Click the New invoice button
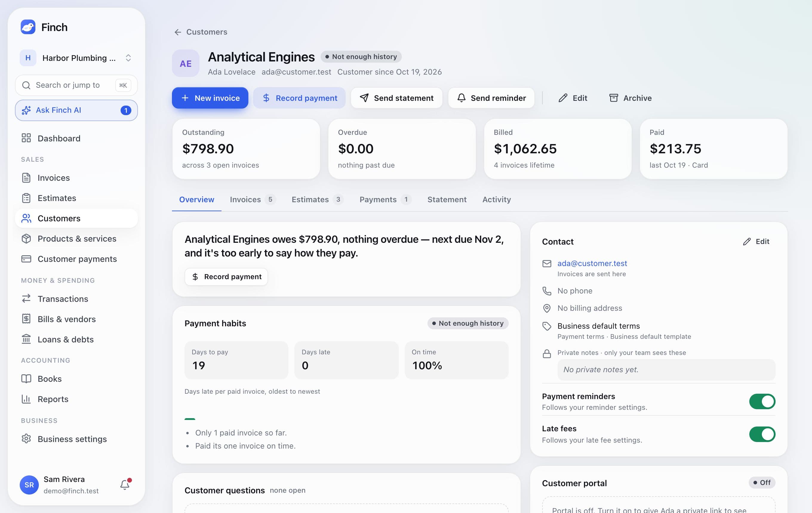This screenshot has height=513, width=812. [x=210, y=98]
